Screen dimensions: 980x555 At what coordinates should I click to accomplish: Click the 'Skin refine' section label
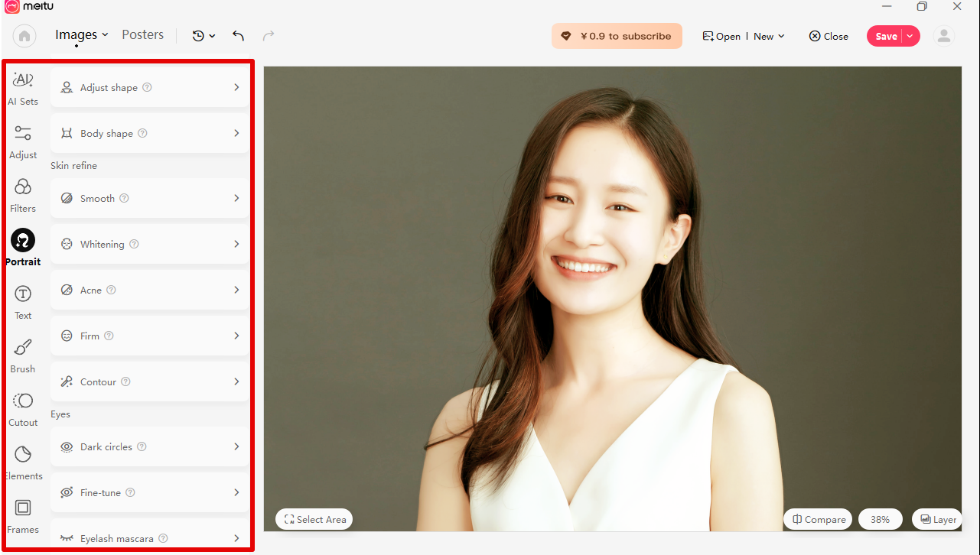pos(74,166)
